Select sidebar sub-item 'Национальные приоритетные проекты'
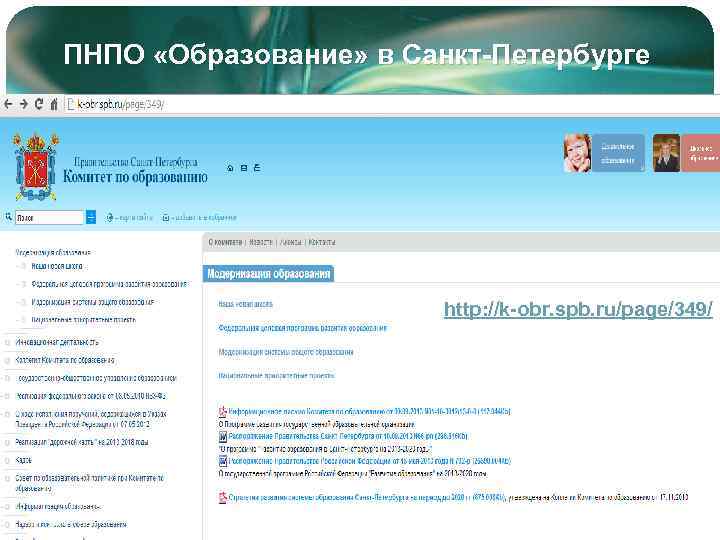The image size is (720, 540). pyautogui.click(x=84, y=320)
